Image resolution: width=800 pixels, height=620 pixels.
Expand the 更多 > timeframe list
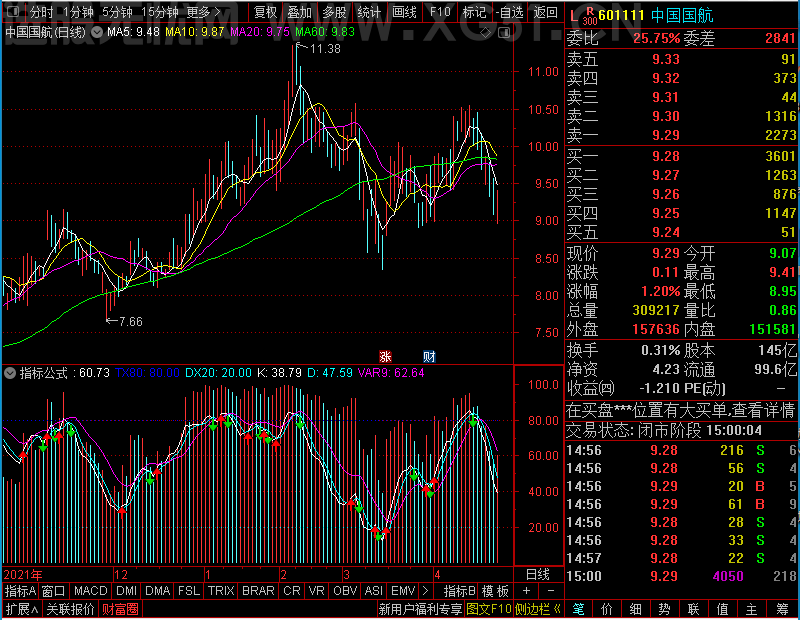(204, 12)
